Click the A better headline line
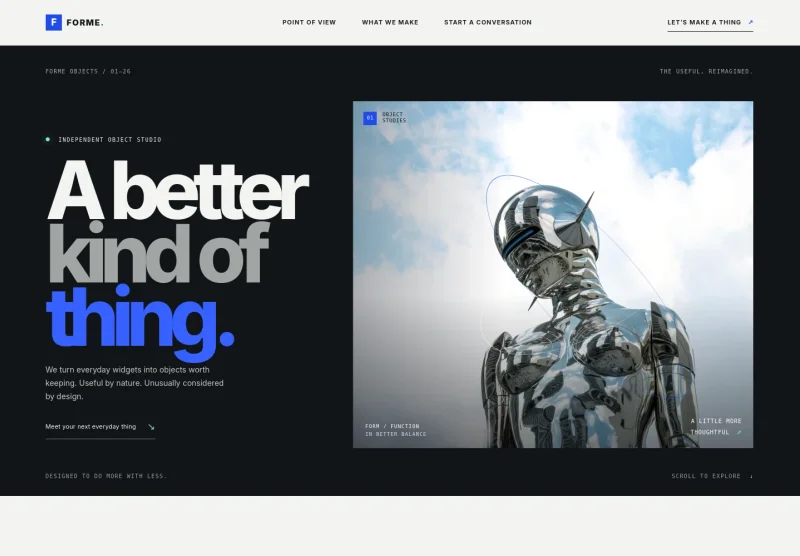Screen dimensions: 800x556 click(x=178, y=190)
